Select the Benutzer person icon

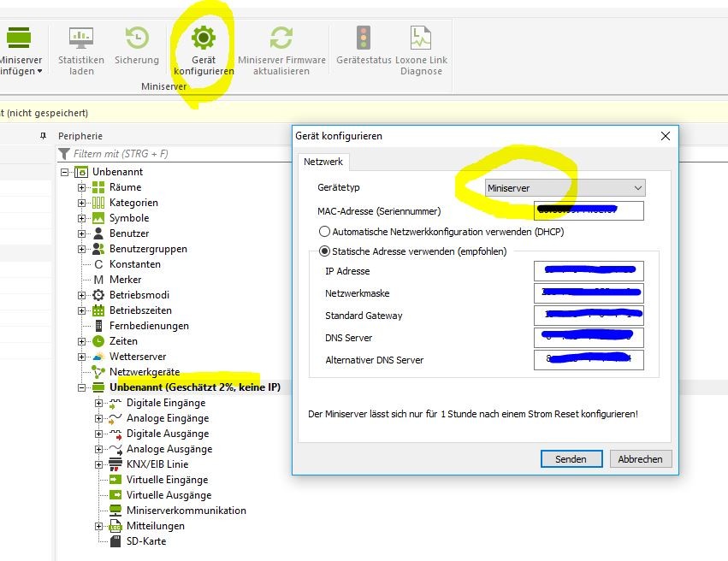click(98, 233)
